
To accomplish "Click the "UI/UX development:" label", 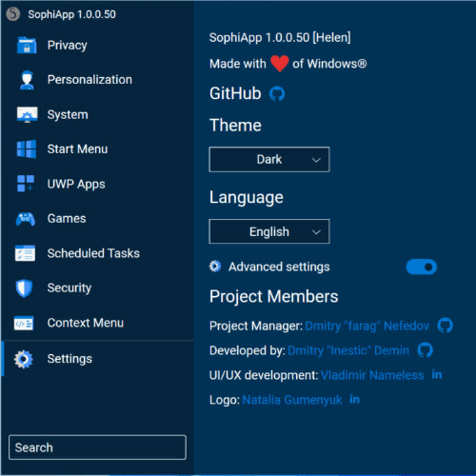I will [264, 375].
